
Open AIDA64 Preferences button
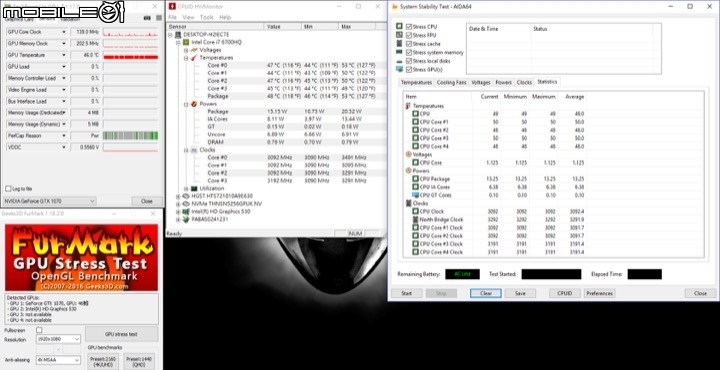click(600, 293)
